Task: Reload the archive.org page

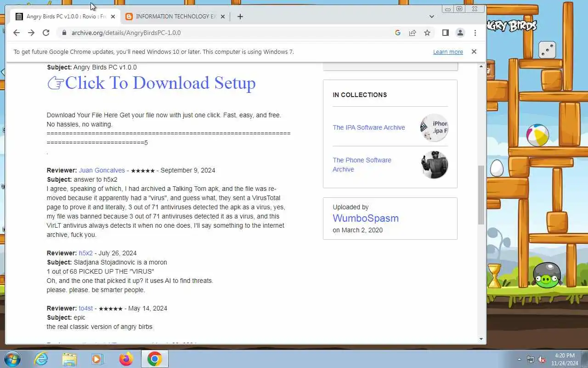Action: (x=46, y=33)
